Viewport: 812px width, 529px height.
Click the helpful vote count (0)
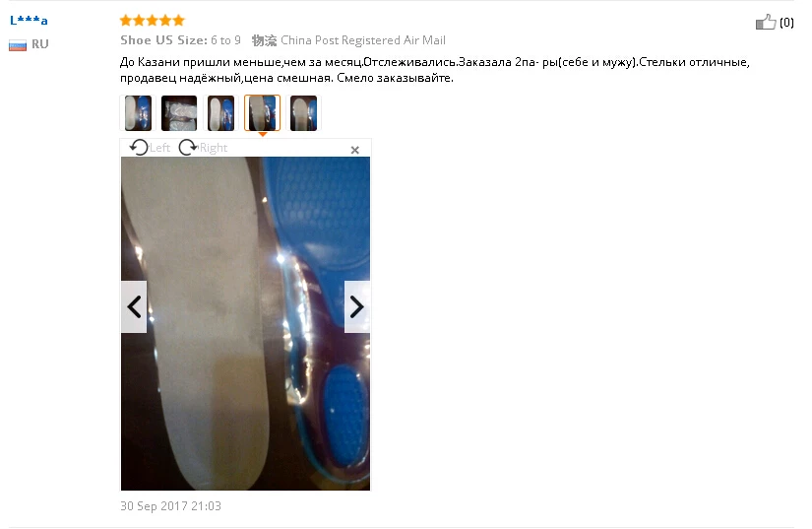[x=786, y=23]
